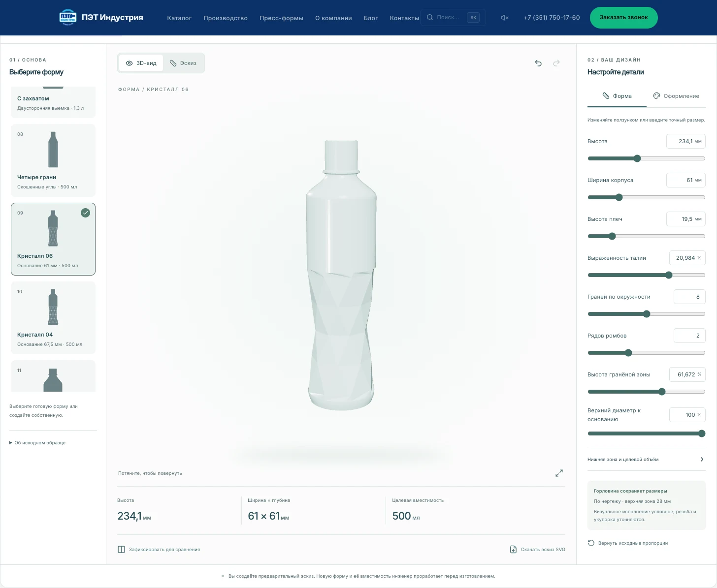Switch to 3D-вид view mode
The image size is (717, 588).
click(141, 63)
